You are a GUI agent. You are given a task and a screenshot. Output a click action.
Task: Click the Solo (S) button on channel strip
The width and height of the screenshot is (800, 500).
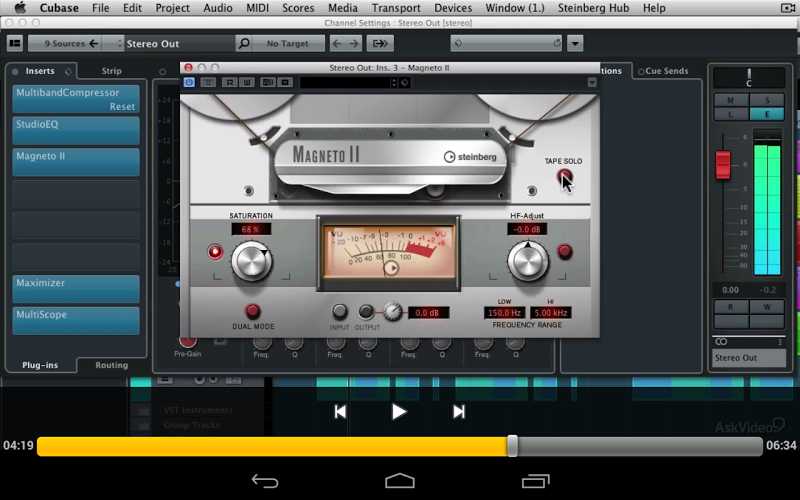[x=767, y=100]
